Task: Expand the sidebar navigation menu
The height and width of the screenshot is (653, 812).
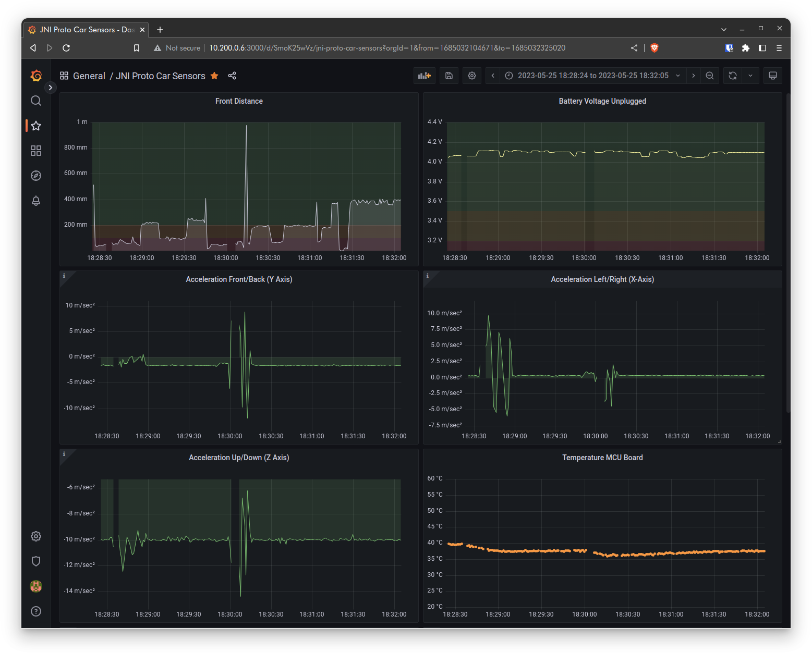Action: click(x=50, y=88)
